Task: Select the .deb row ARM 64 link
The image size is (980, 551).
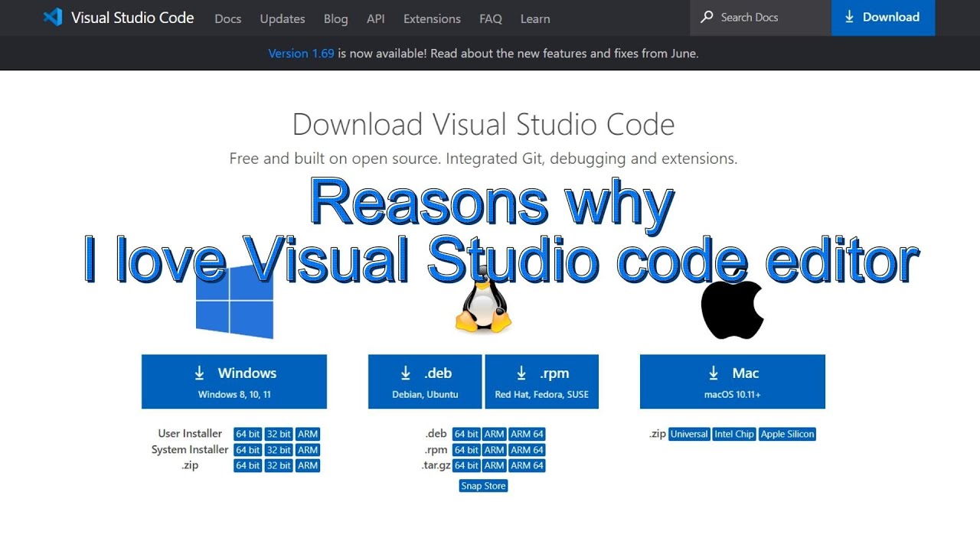Action: (x=527, y=434)
